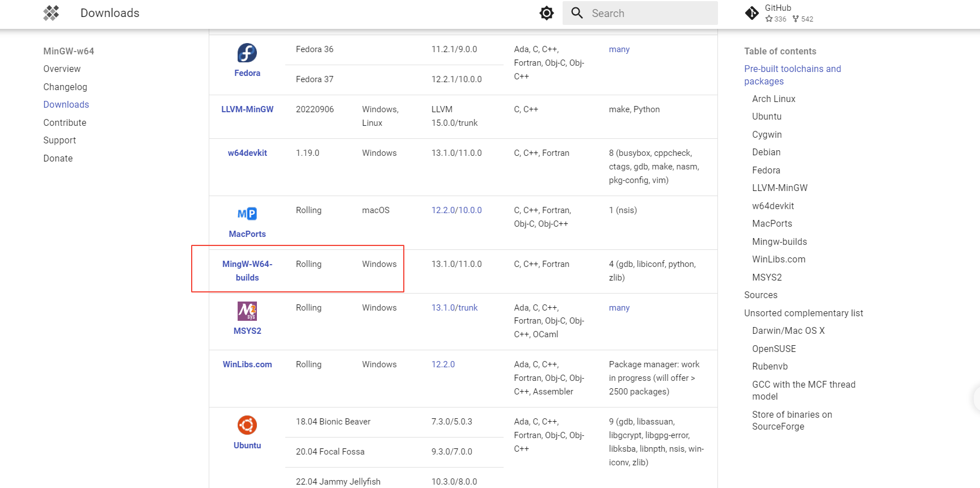
Task: Jump to Pre-built toolchains and packages
Action: pos(792,75)
